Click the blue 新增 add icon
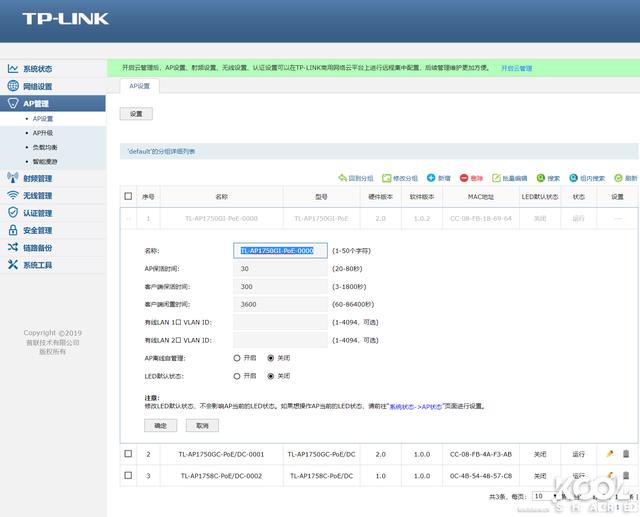Viewport: 640px width, 517px height. pos(431,178)
